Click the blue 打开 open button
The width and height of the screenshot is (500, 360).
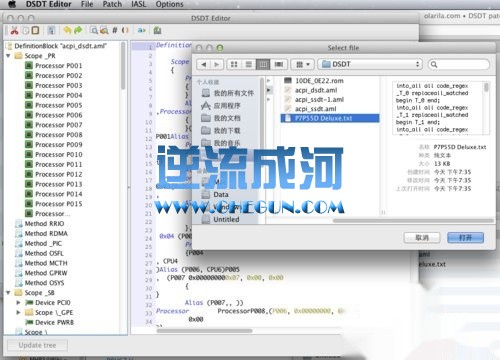tap(465, 238)
